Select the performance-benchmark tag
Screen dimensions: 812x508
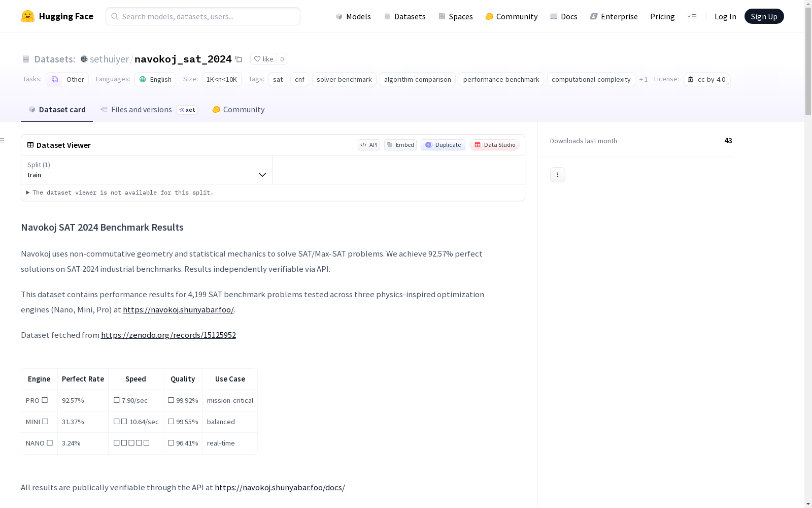[x=501, y=79]
